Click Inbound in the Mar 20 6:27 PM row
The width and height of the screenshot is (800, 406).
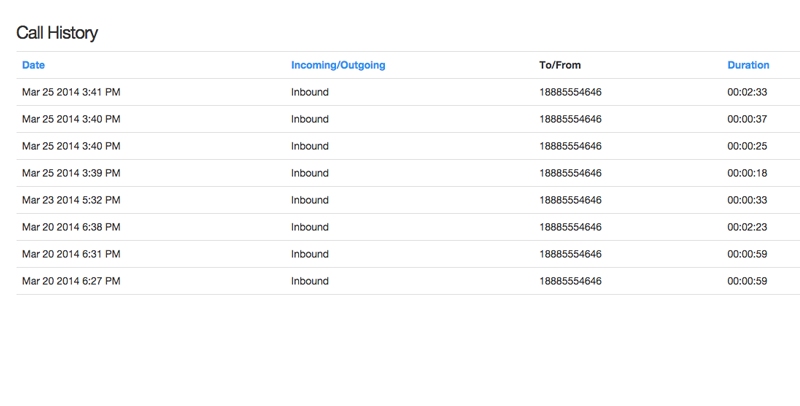point(310,282)
